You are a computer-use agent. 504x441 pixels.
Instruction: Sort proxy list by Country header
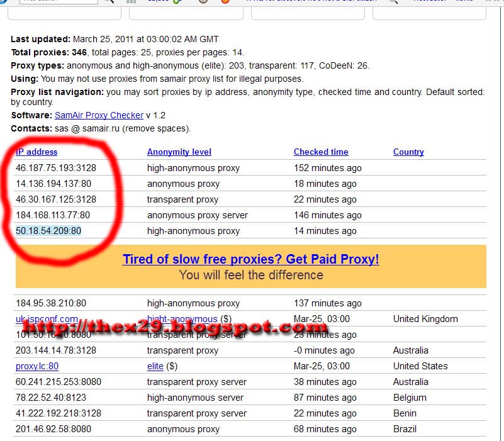tap(408, 152)
